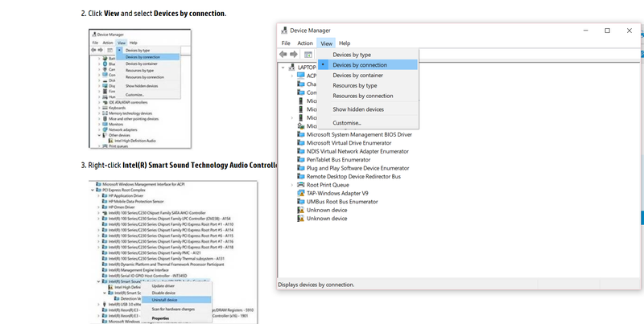The image size is (644, 324).
Task: Select the PenTablet Bus Enumerator row
Action: (x=338, y=159)
